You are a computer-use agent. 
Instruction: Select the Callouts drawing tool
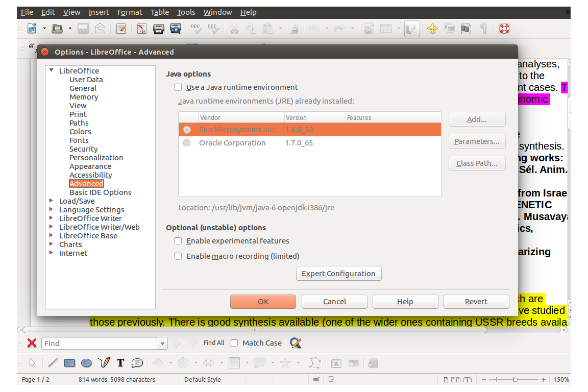[x=137, y=363]
